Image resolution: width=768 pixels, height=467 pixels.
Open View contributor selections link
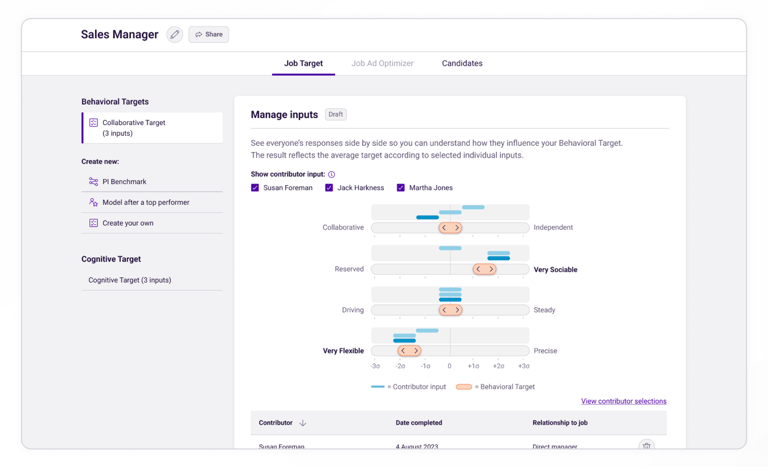[x=623, y=401]
